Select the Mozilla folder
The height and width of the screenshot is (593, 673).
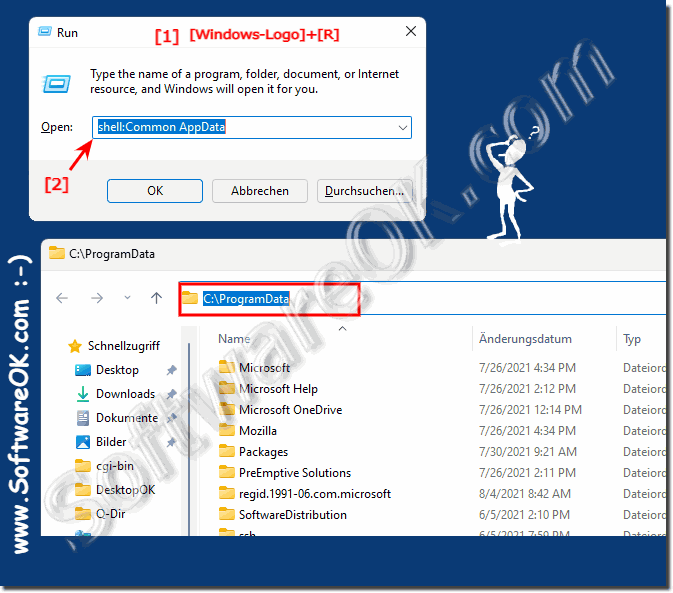pos(258,431)
